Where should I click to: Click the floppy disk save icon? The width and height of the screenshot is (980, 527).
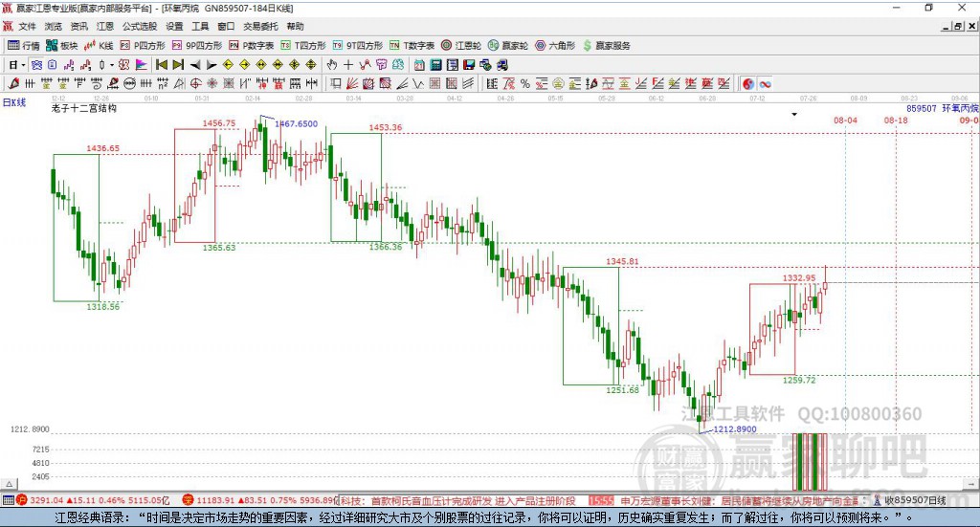tap(469, 65)
